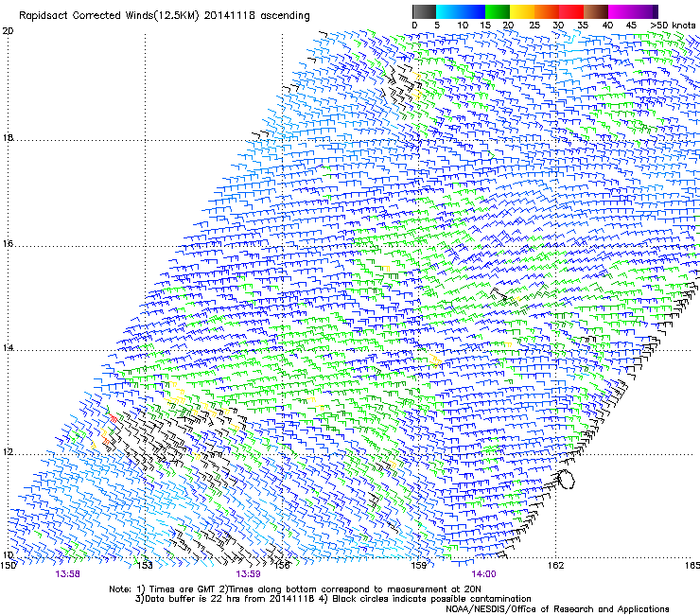Click the latitude axis label '16'
Screen dimensions: 700x615
pos(8,244)
